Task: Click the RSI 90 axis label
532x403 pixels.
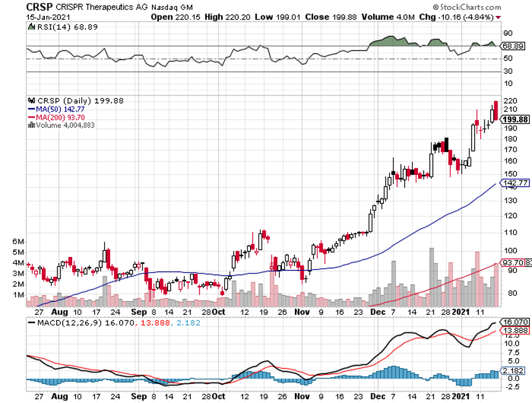Action: coord(508,33)
